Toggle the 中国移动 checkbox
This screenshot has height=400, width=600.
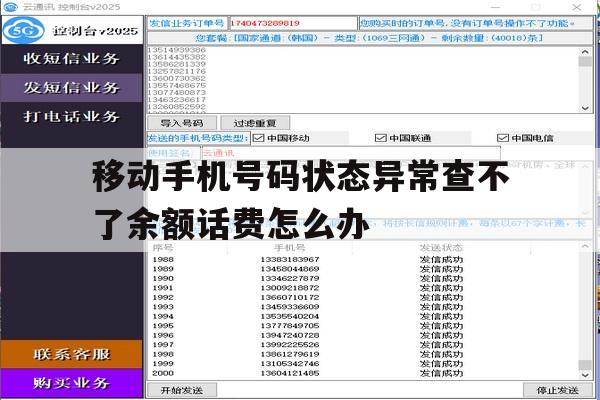[259, 138]
